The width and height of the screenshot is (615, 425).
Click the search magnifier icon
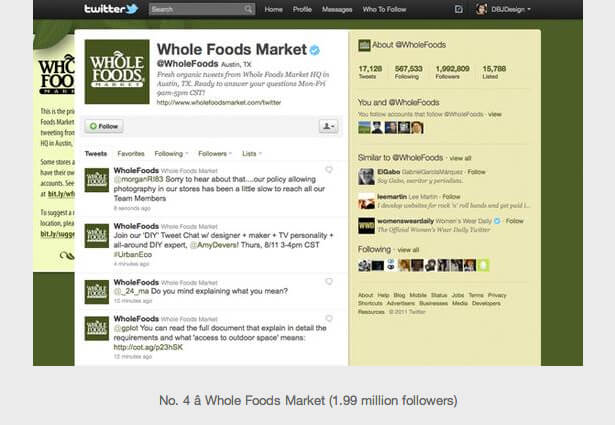tap(248, 9)
